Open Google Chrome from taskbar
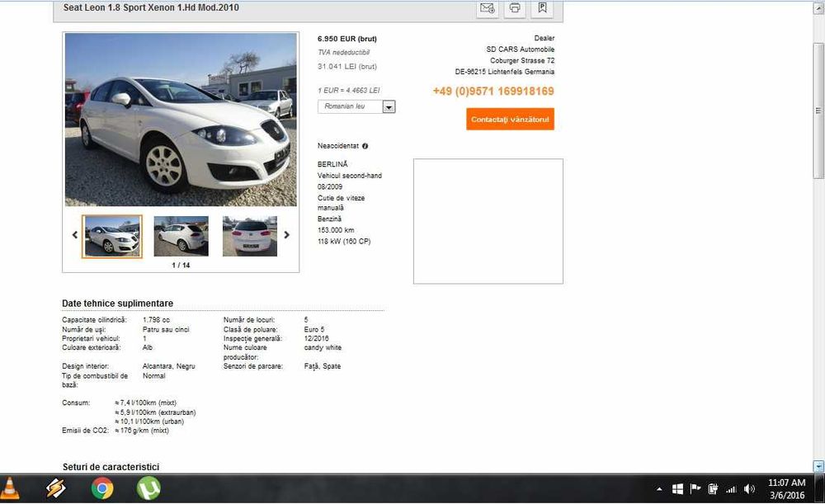The width and height of the screenshot is (825, 504). click(102, 489)
